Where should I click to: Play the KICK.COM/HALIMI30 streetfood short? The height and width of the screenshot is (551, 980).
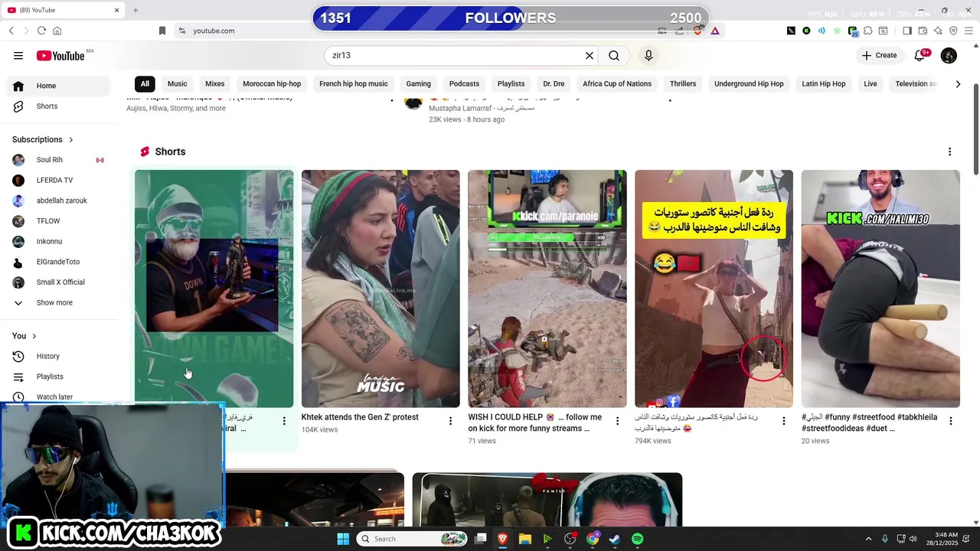tap(880, 289)
